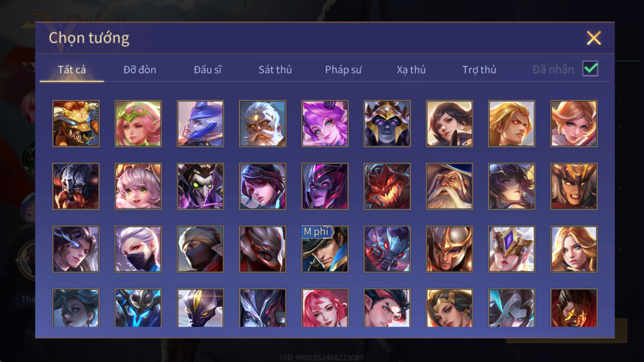Switch to 'Trợ thủ' tab

pyautogui.click(x=479, y=70)
